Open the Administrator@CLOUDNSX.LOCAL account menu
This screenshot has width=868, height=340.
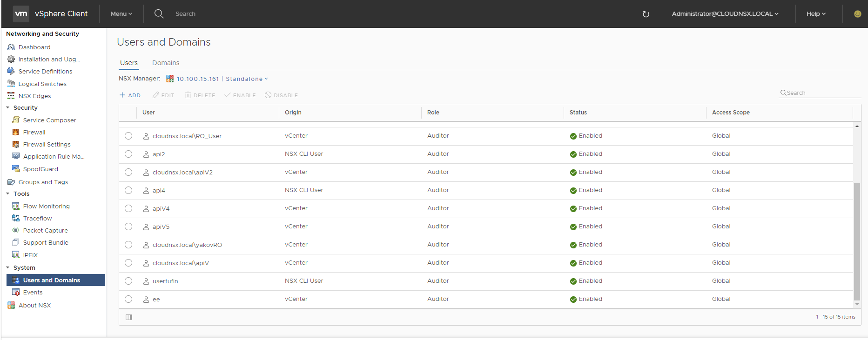click(725, 14)
